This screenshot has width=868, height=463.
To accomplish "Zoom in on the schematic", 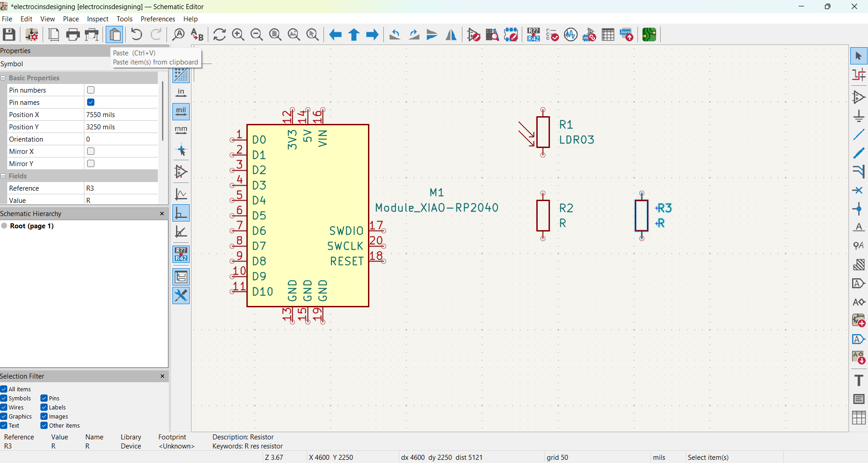I will (x=238, y=34).
